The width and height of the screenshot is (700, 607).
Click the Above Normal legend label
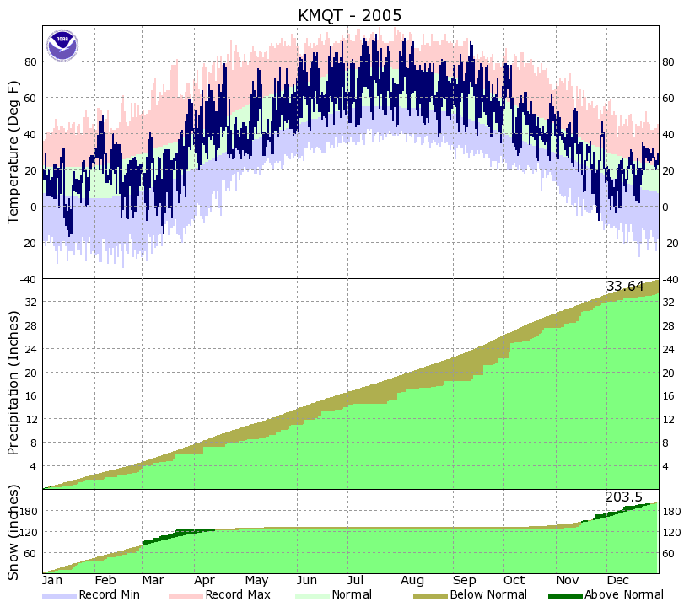click(x=624, y=595)
